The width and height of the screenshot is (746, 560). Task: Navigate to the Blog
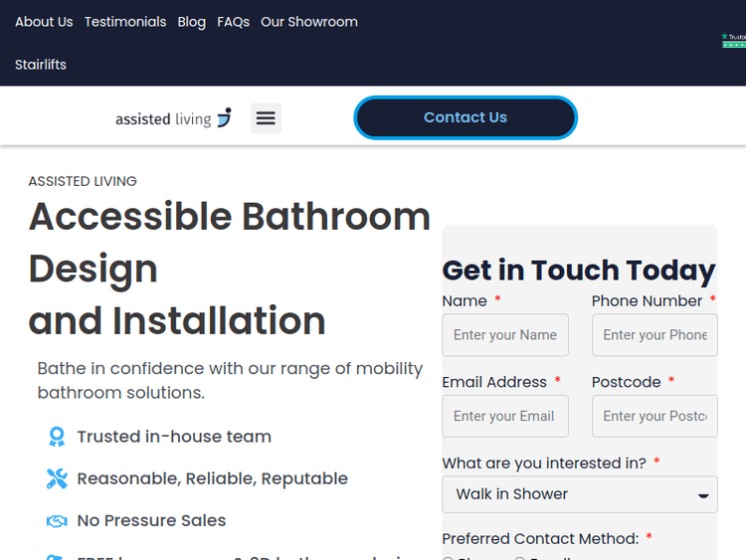192,22
